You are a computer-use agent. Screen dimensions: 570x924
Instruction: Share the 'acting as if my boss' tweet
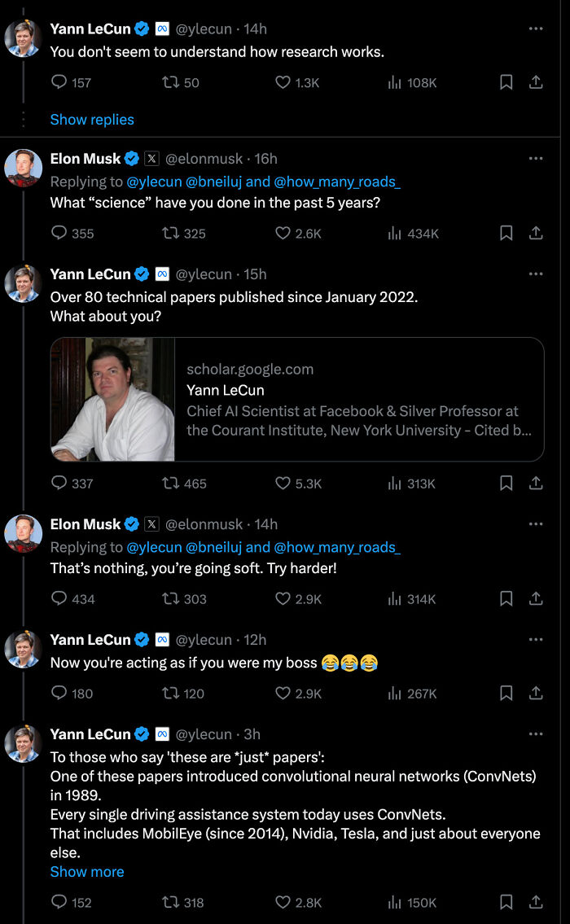536,694
